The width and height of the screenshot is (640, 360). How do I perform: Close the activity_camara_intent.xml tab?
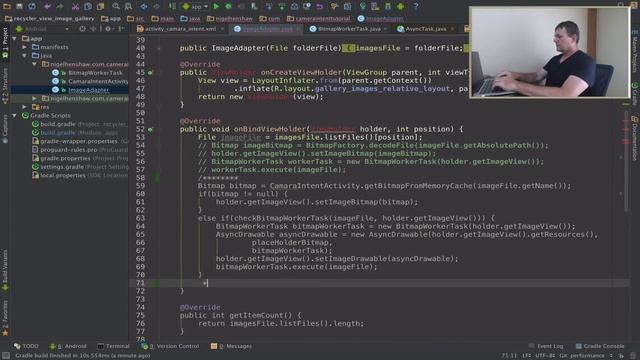[222, 29]
